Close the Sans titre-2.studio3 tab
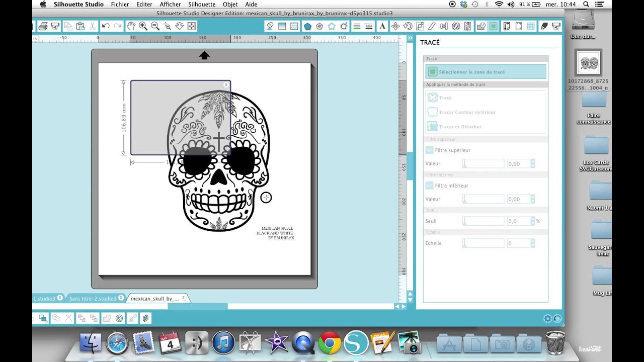The image size is (644, 362). click(x=122, y=298)
